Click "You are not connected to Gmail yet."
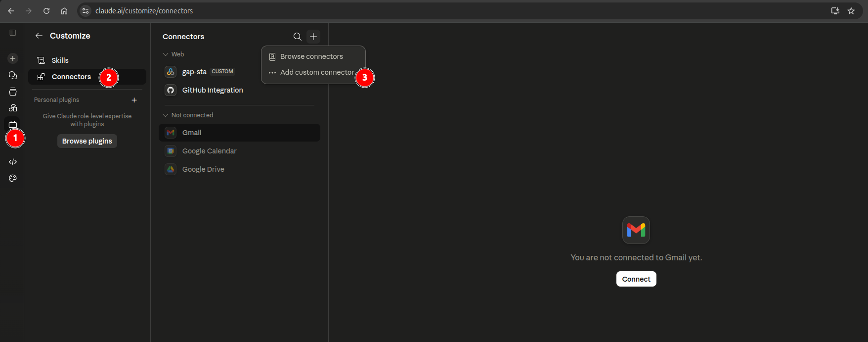Image resolution: width=868 pixels, height=342 pixels. (636, 257)
